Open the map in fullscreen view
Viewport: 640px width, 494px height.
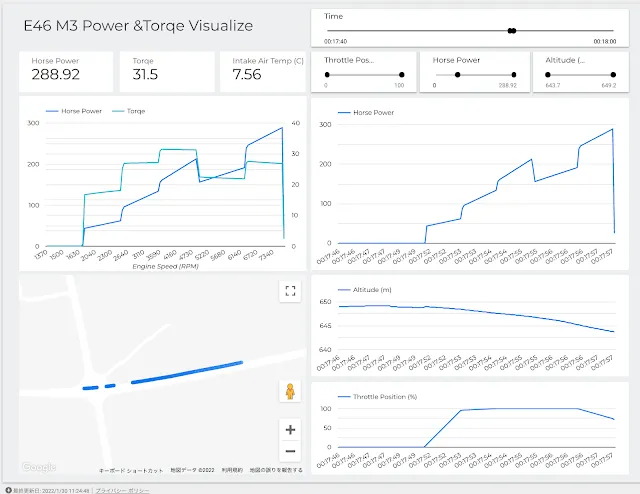click(290, 291)
